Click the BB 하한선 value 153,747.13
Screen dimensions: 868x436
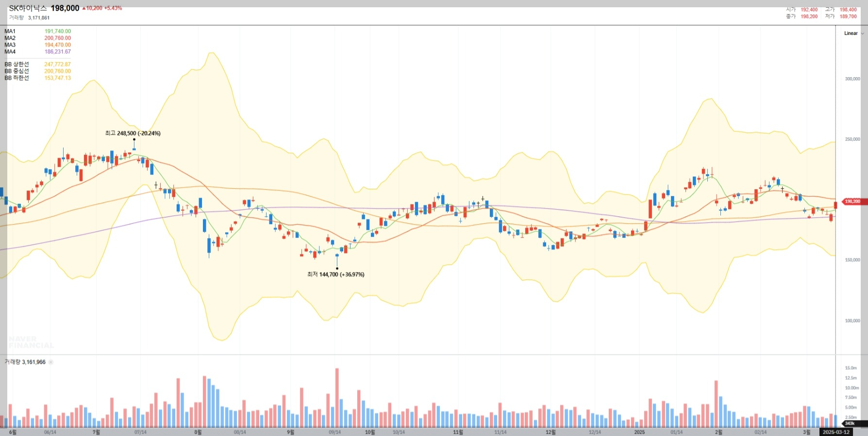pyautogui.click(x=58, y=78)
